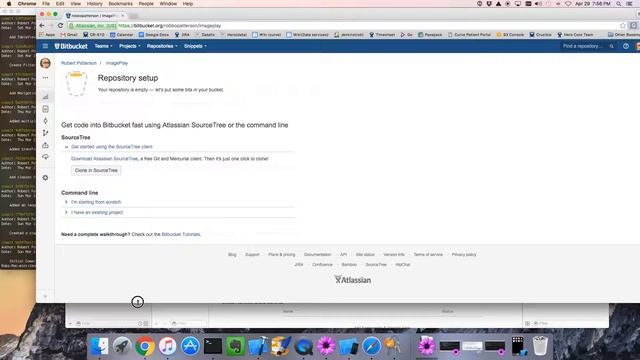Click the Atlassian logo in footer
The image size is (640, 360).
coord(353,280)
